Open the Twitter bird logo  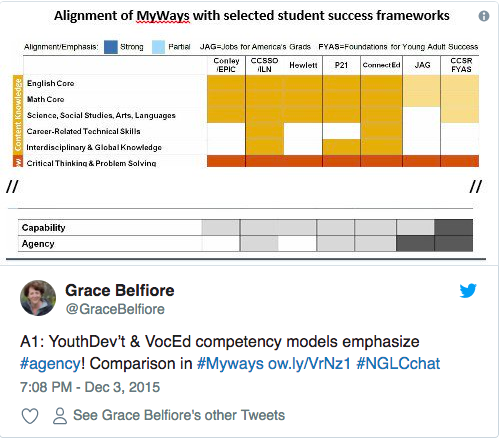[x=468, y=291]
